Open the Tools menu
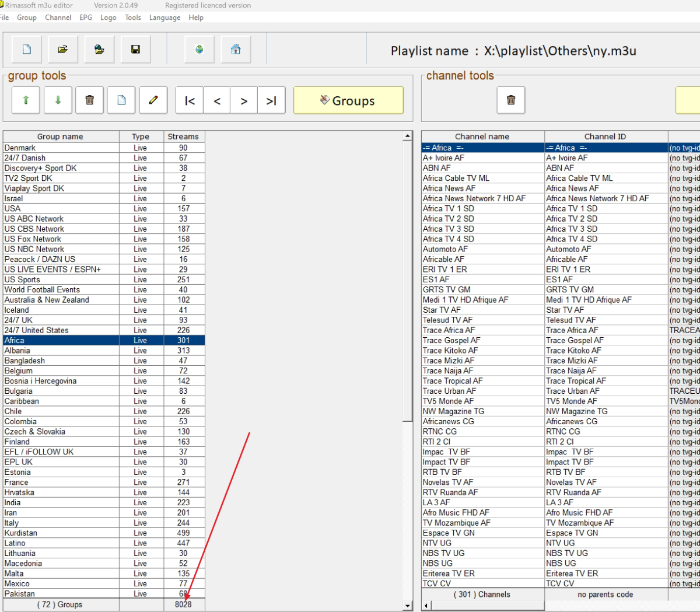Viewport: 700px width, 612px height. [x=133, y=18]
